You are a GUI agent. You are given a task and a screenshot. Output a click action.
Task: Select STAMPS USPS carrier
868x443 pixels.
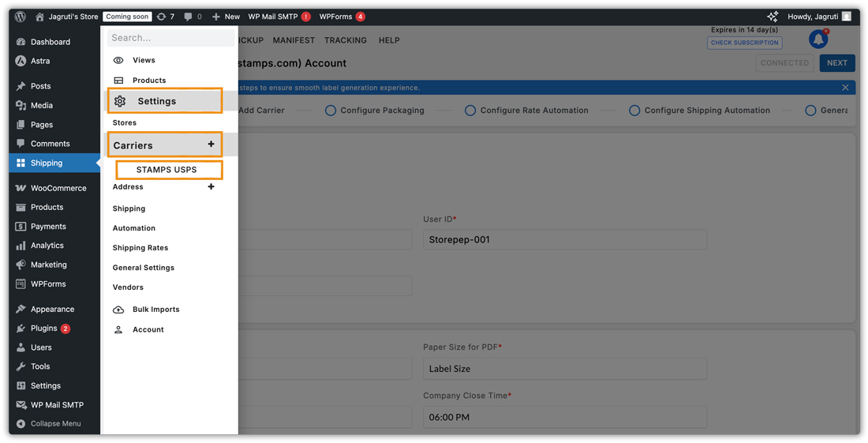pyautogui.click(x=170, y=170)
